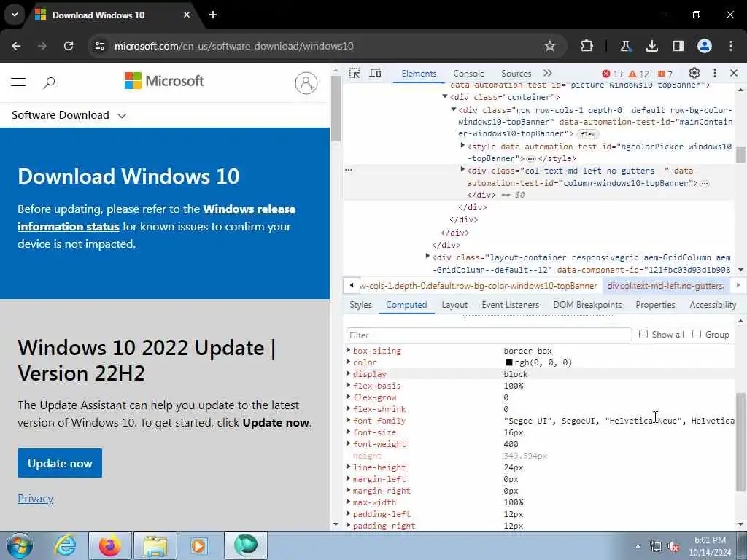
Task: Expand the box-sizing computed property
Action: pyautogui.click(x=348, y=350)
